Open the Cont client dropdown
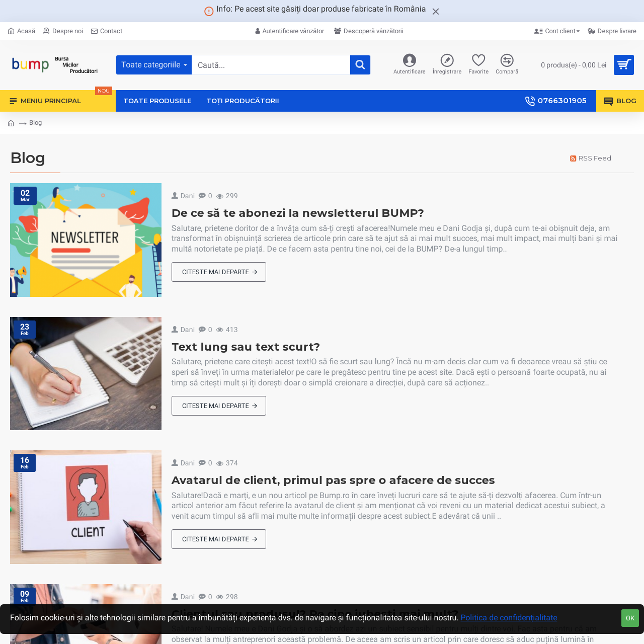Image resolution: width=644 pixels, height=644 pixels. 557,31
